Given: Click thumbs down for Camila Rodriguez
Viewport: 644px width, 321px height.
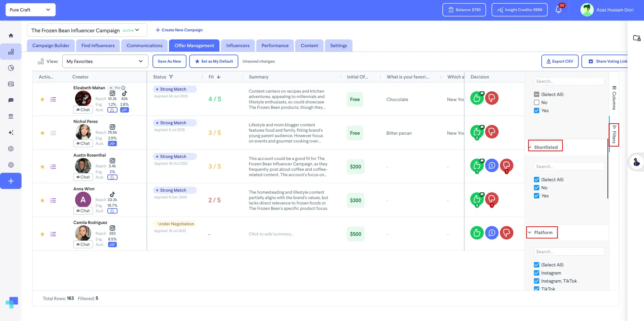Looking at the screenshot, I should point(507,233).
